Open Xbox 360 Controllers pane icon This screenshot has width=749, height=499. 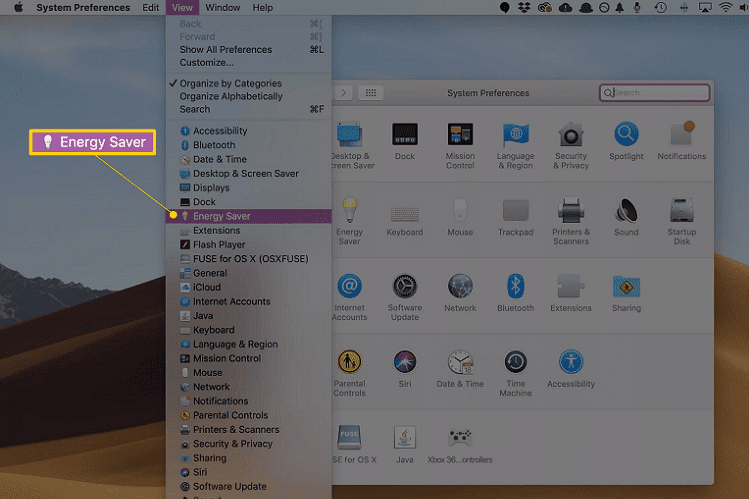click(x=460, y=437)
